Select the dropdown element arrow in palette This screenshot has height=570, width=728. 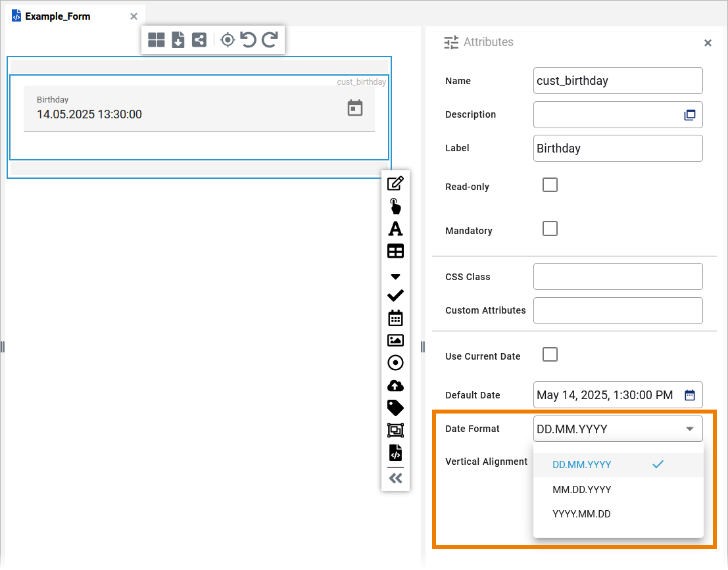click(x=395, y=277)
